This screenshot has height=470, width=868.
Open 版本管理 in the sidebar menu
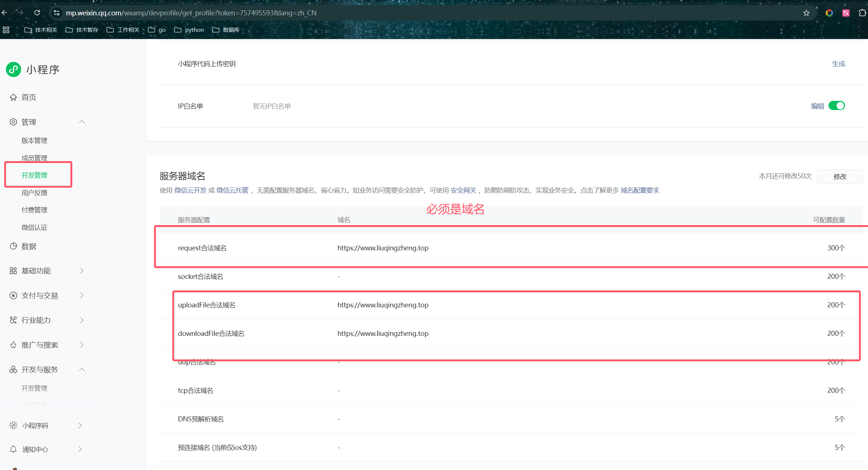34,141
